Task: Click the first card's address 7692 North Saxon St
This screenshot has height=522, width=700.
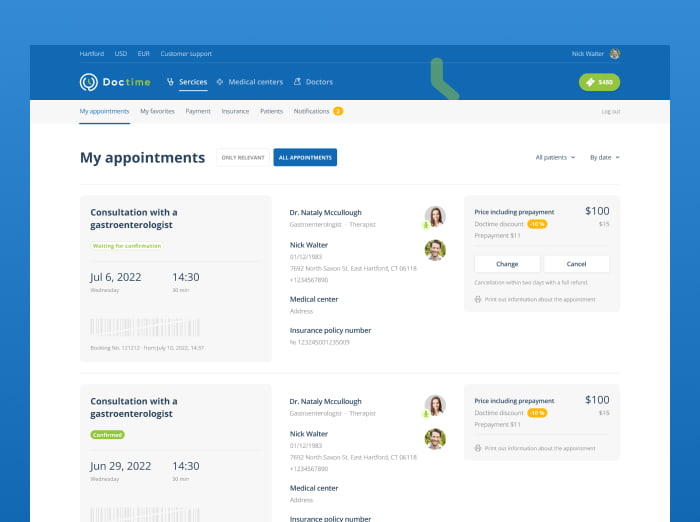Action: (x=353, y=268)
